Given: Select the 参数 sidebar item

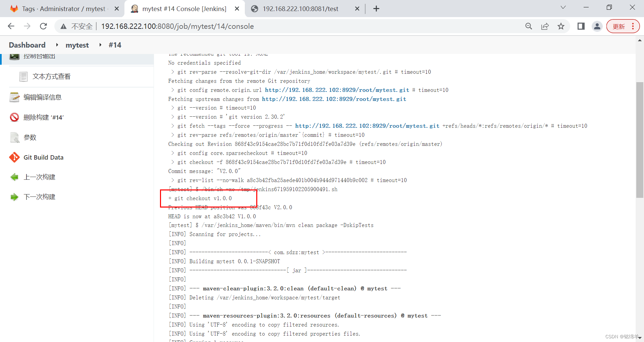Looking at the screenshot, I should [30, 137].
